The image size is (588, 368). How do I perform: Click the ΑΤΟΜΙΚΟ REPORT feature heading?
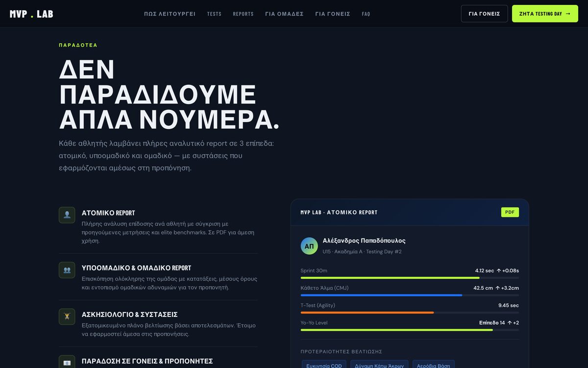[108, 213]
